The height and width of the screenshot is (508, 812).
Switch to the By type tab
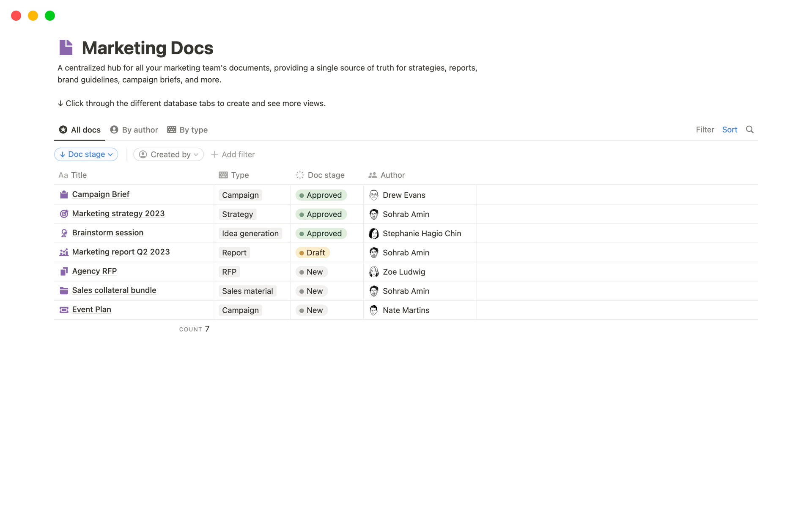pos(187,130)
